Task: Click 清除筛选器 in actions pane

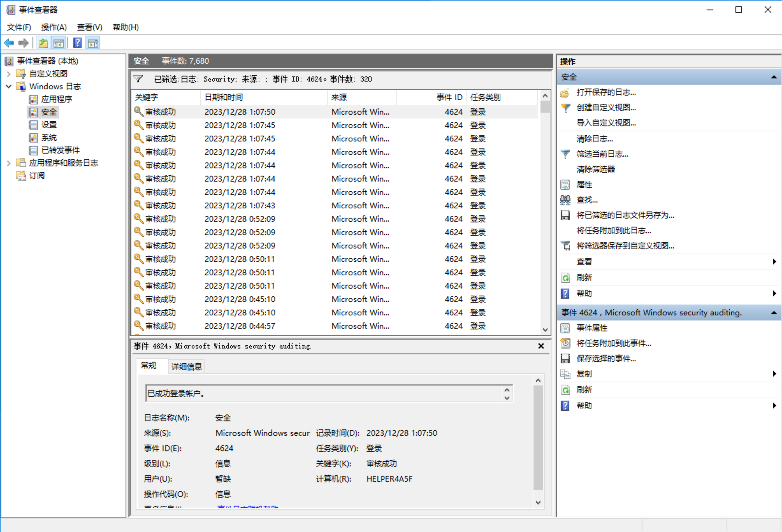Action: pyautogui.click(x=596, y=169)
